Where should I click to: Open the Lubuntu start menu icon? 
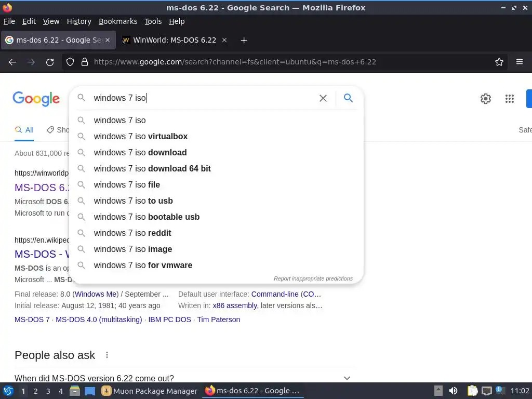tap(8, 391)
